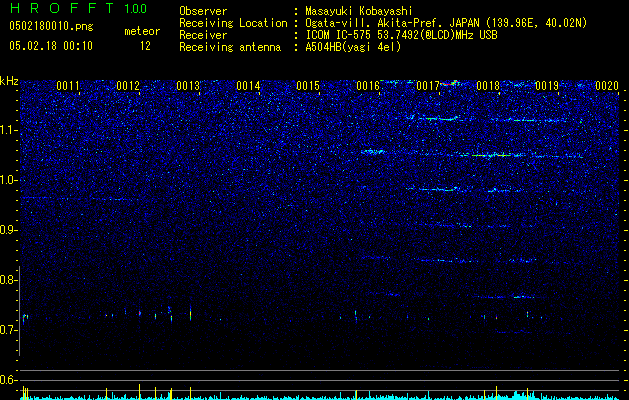Select the A504HB(yagi 4el) antenna text
The height and width of the screenshot is (400, 629).
tap(353, 47)
